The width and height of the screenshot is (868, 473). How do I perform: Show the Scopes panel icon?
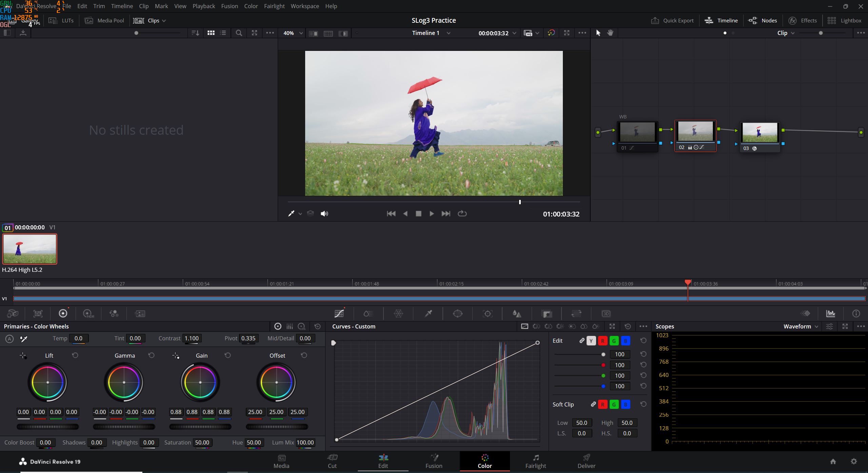831,314
